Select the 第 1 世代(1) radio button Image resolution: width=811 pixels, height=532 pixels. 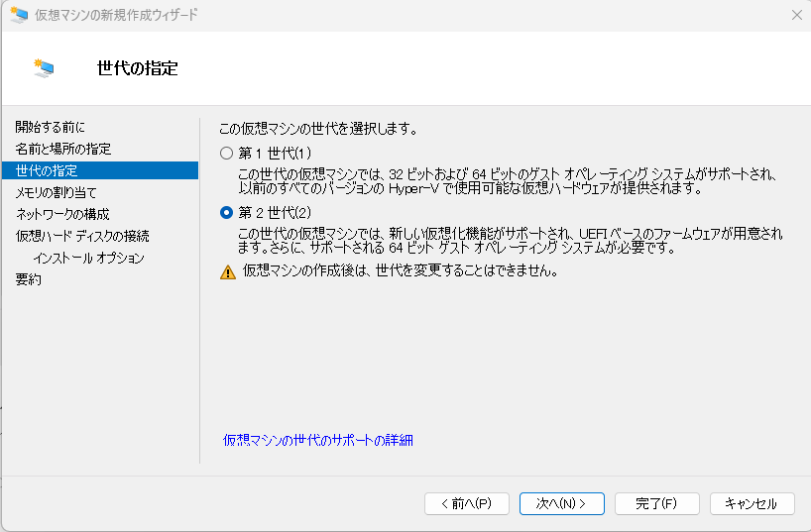(x=227, y=154)
